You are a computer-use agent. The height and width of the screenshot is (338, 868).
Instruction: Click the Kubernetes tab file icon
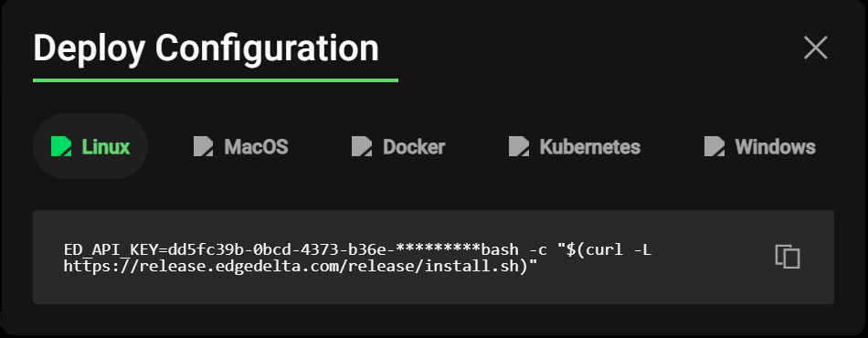coord(519,146)
